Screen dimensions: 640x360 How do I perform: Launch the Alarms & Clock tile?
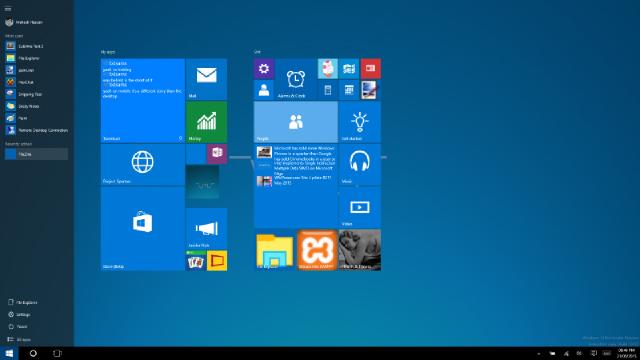click(x=296, y=79)
